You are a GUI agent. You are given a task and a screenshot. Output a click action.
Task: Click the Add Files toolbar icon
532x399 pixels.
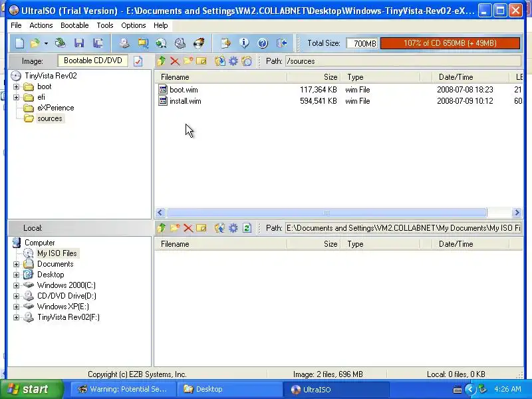tap(225, 43)
